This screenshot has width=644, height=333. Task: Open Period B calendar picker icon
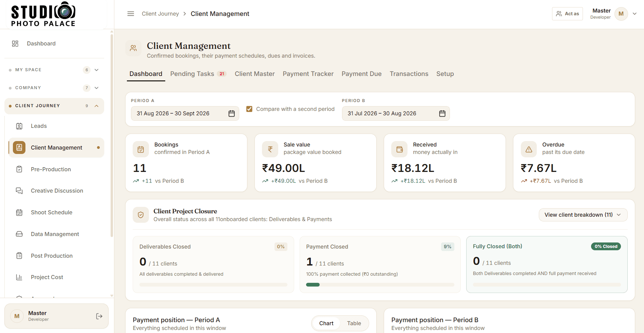[442, 113]
